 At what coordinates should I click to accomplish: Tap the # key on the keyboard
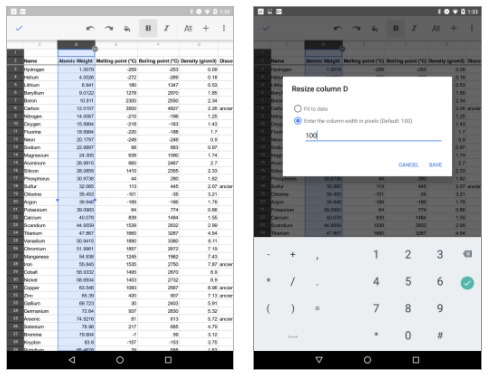click(440, 335)
